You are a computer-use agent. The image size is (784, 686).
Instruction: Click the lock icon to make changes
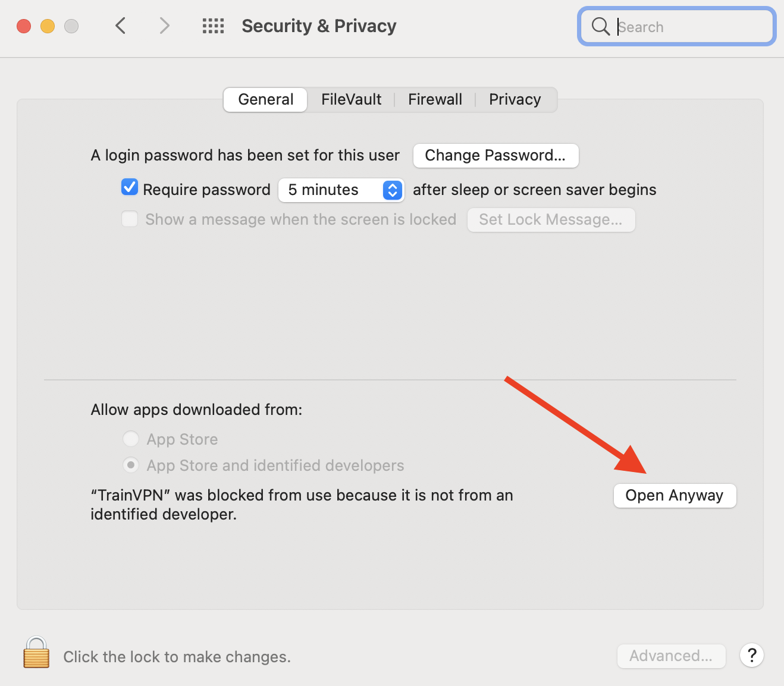[x=36, y=653]
